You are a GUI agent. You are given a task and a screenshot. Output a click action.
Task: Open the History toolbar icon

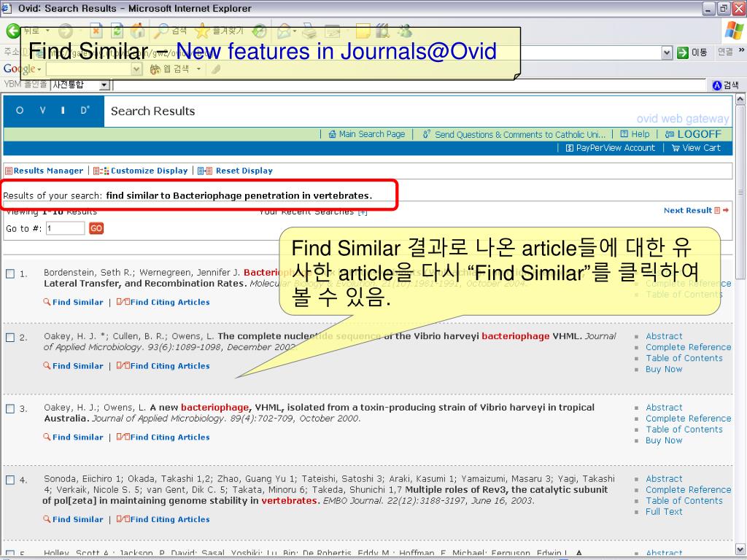260,31
